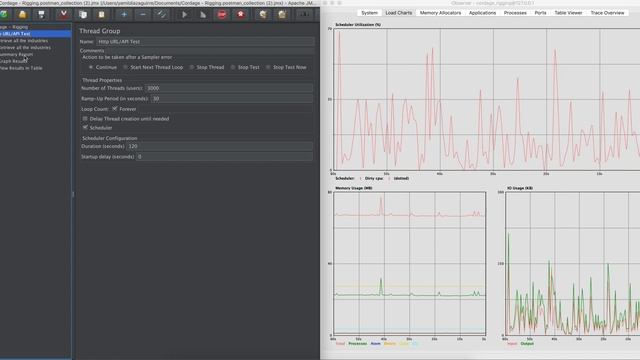Click the thread group Name field
Screen dimensions: 640x360
(x=205, y=42)
